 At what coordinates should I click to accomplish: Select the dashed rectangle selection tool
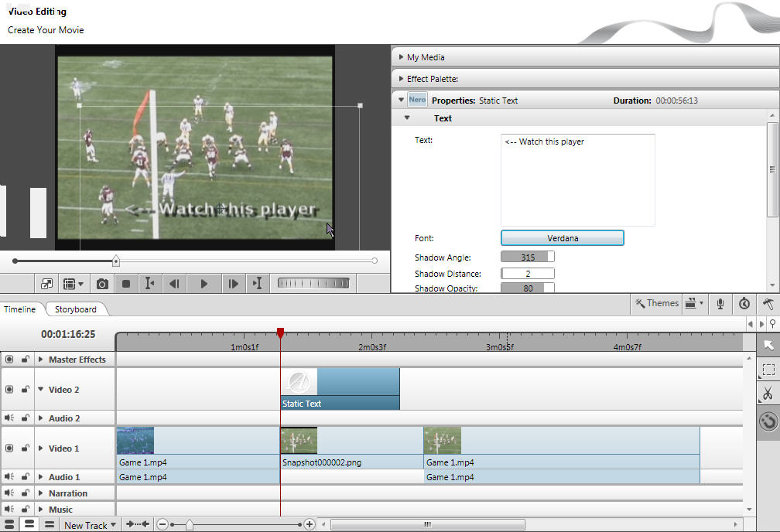click(768, 370)
